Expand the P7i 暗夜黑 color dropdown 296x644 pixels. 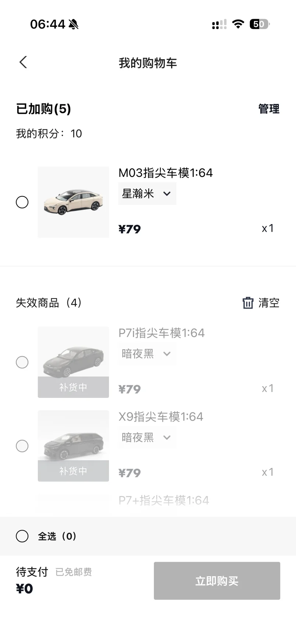click(x=147, y=354)
